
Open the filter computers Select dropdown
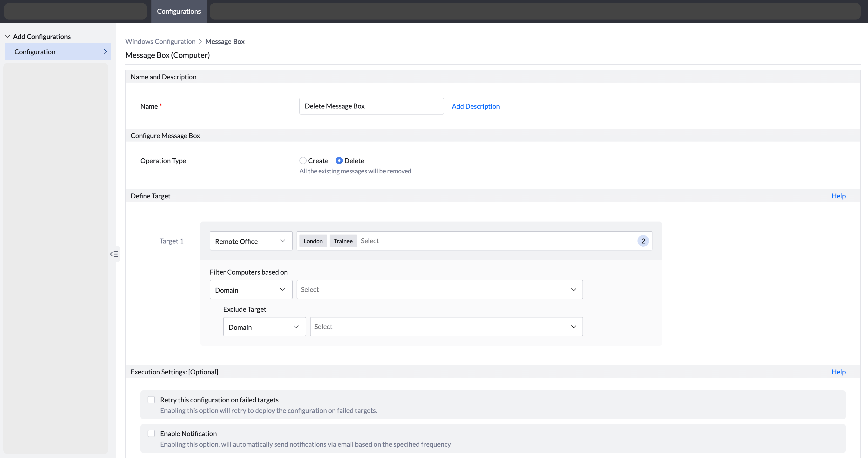tap(439, 290)
